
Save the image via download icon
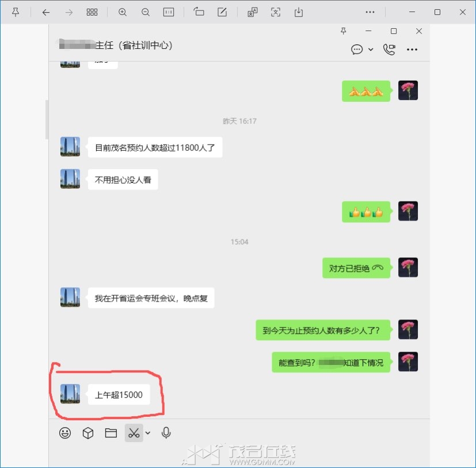point(299,12)
